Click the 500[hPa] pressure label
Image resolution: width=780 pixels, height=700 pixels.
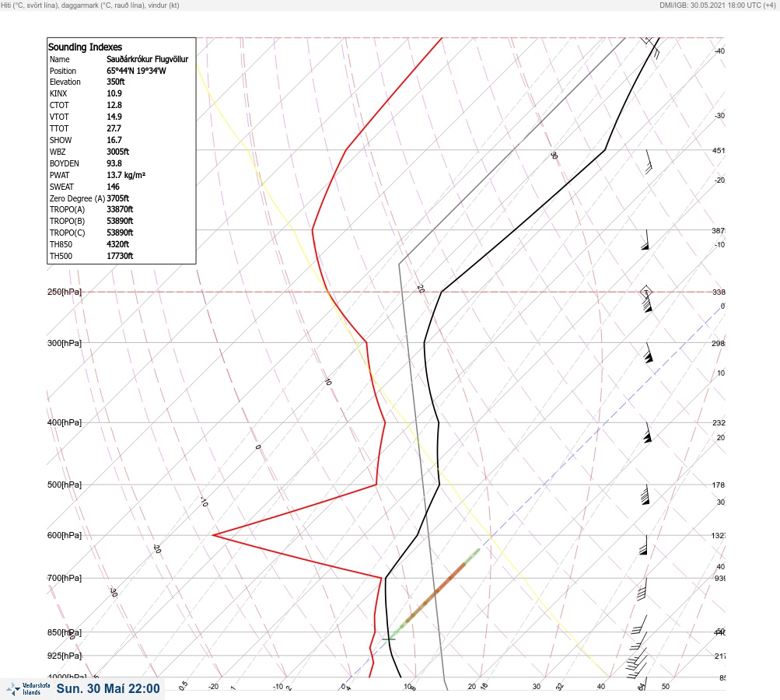pyautogui.click(x=65, y=485)
